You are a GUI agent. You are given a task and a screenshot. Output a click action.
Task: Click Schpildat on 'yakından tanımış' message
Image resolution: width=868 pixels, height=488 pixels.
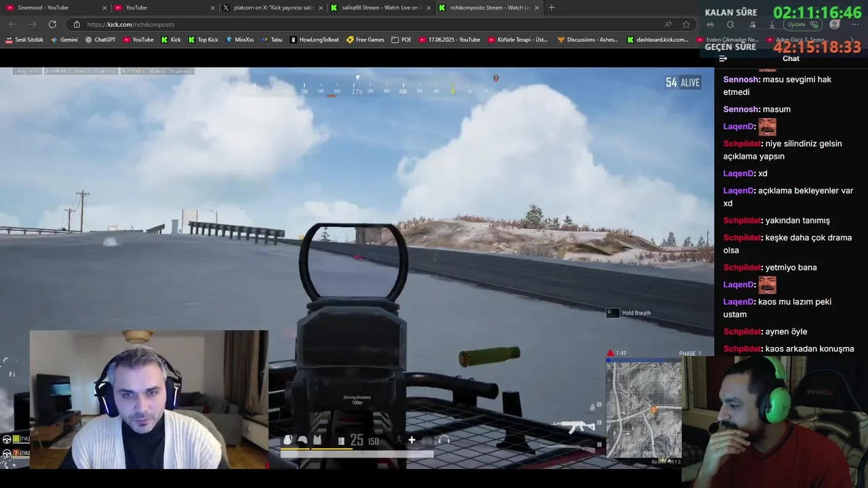coord(743,220)
